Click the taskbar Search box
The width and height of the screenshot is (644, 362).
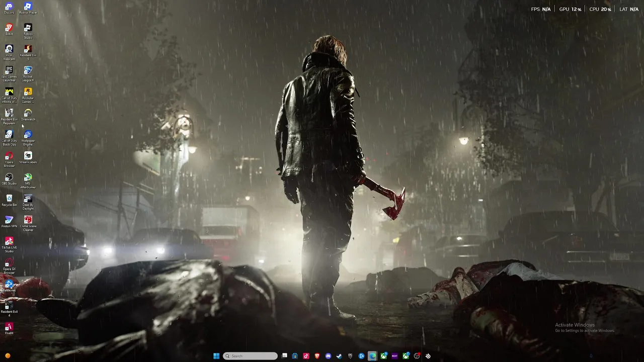click(x=250, y=356)
